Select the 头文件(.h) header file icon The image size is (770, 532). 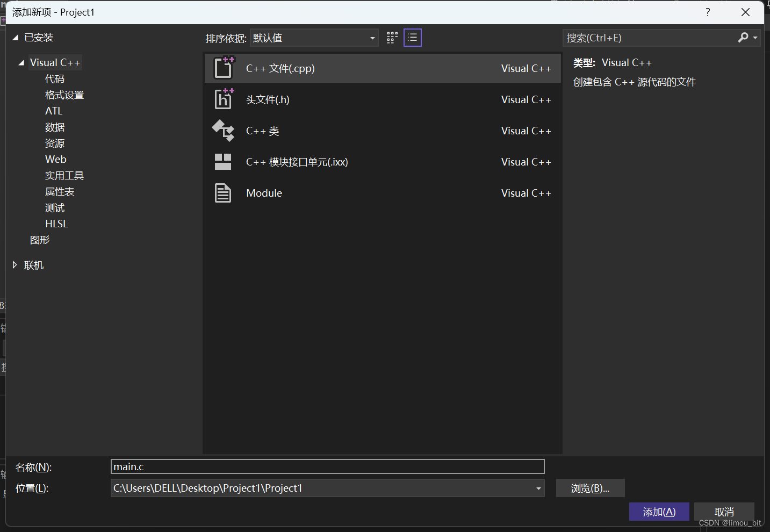224,99
